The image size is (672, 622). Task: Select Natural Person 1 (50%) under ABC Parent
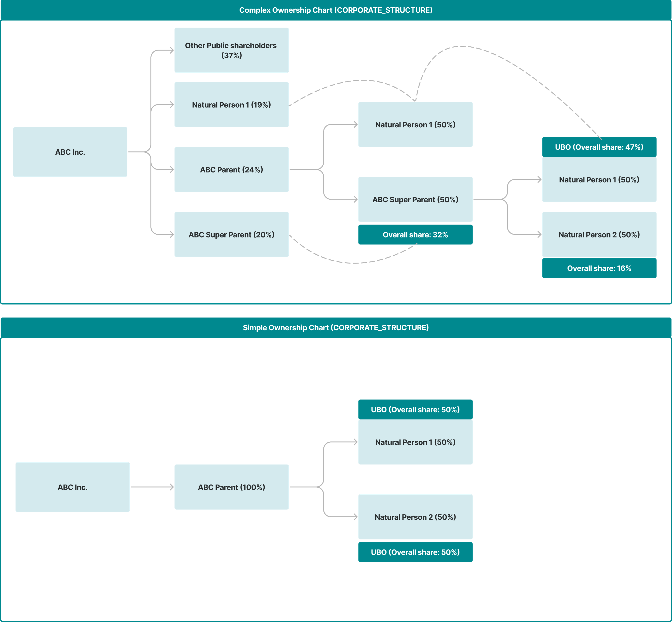click(415, 124)
